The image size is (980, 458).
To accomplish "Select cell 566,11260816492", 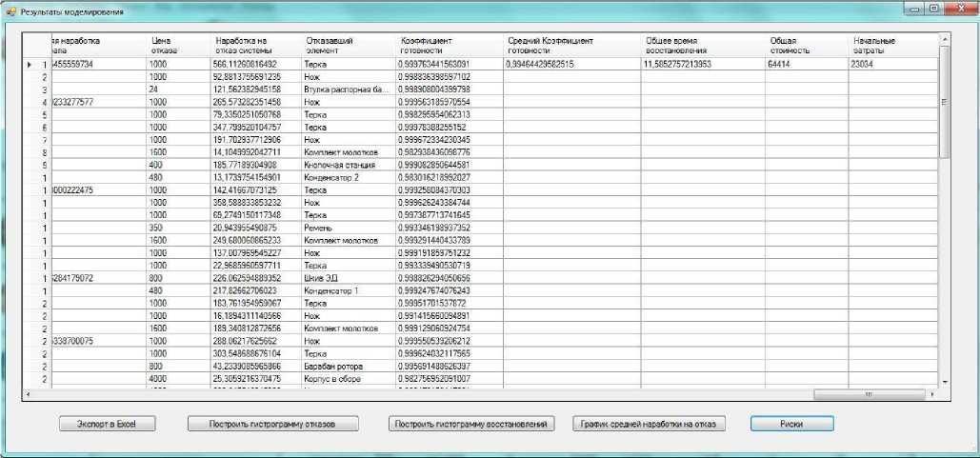I will tap(255, 65).
